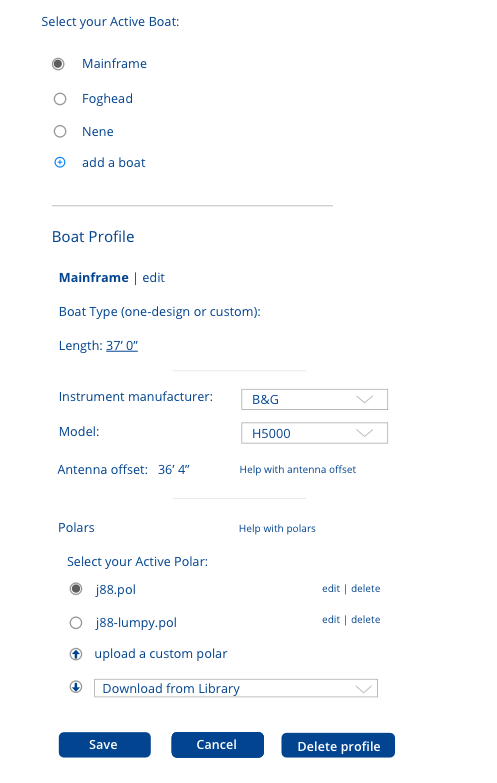497x783 pixels.
Task: Open Help with polars link
Action: [x=277, y=528]
